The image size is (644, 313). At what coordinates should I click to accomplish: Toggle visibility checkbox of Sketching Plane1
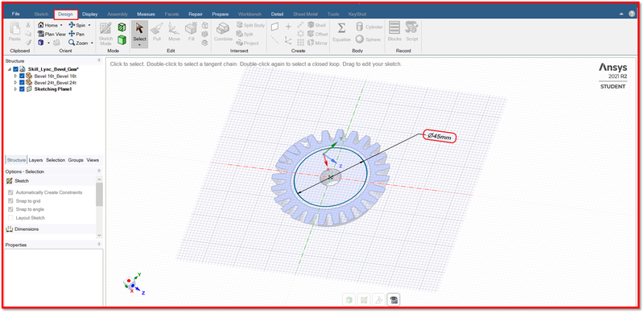[x=22, y=89]
